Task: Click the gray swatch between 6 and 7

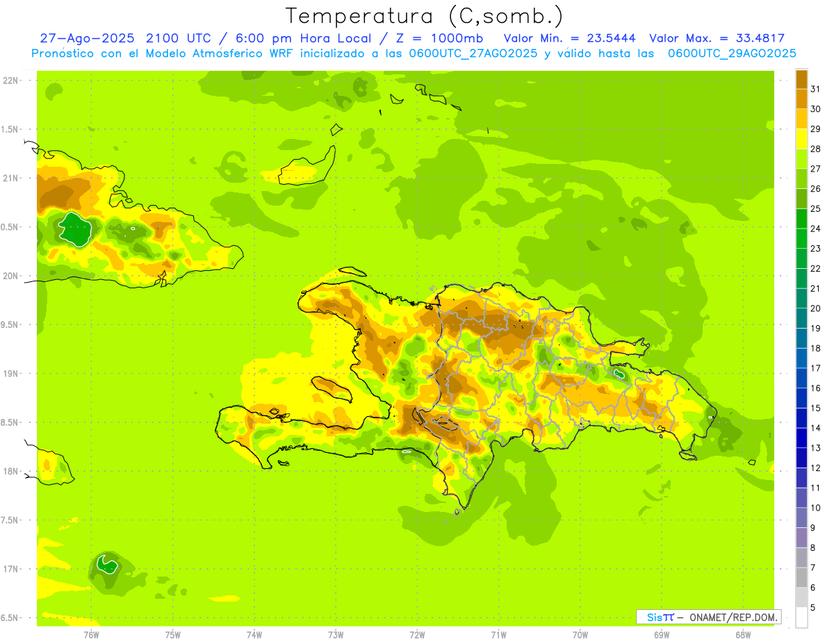Action: click(801, 577)
